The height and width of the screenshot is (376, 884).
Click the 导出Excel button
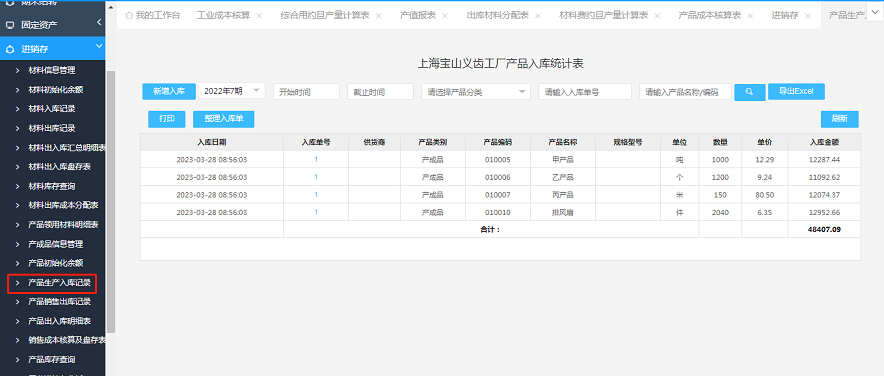pyautogui.click(x=796, y=91)
